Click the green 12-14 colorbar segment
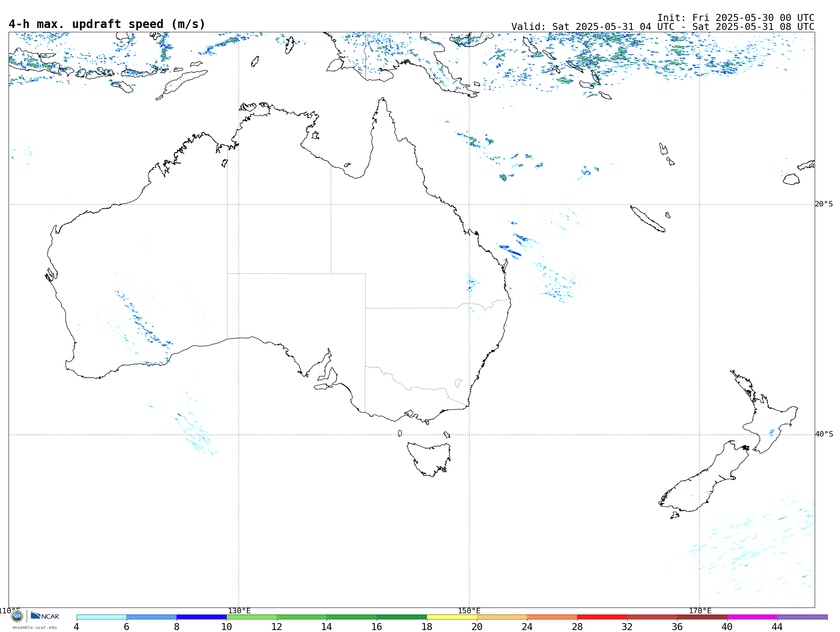 click(302, 617)
